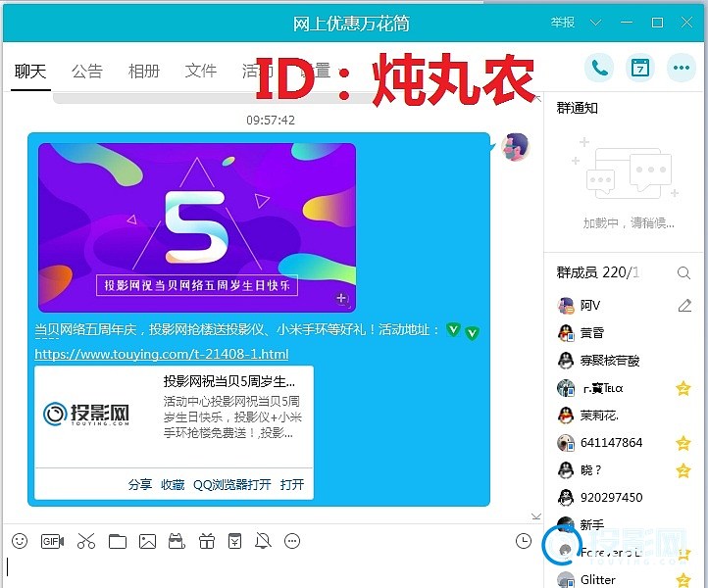Open the sender's avatar next to message
Image resolution: width=708 pixels, height=588 pixels.
515,147
